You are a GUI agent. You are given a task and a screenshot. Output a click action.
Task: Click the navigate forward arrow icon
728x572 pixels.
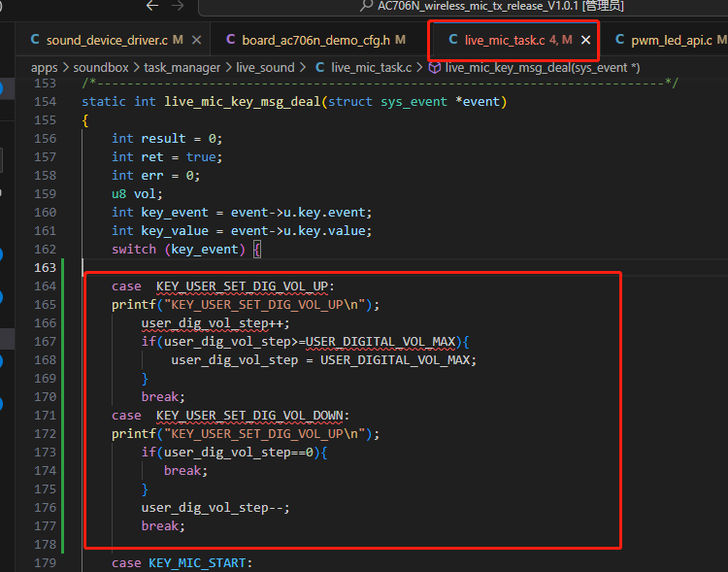(x=178, y=6)
